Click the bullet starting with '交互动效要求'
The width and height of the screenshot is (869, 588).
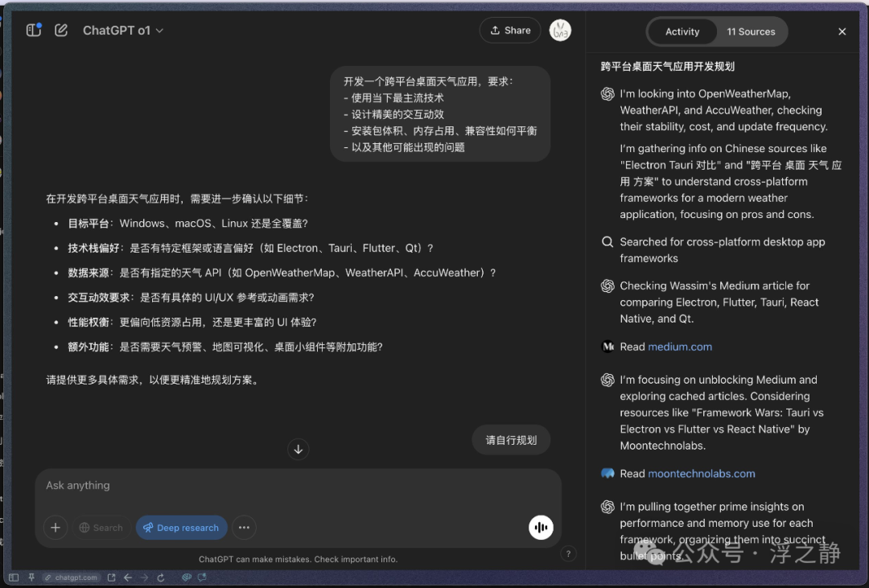coord(191,298)
